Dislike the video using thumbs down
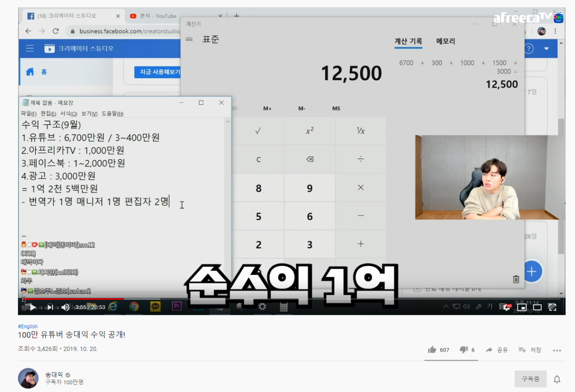Viewport: 575px width, 392px height. pyautogui.click(x=467, y=350)
